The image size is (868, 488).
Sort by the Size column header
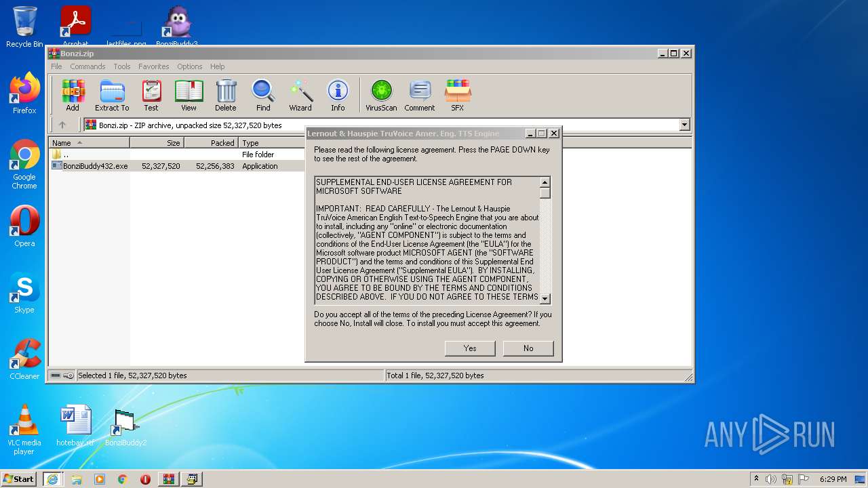point(157,143)
